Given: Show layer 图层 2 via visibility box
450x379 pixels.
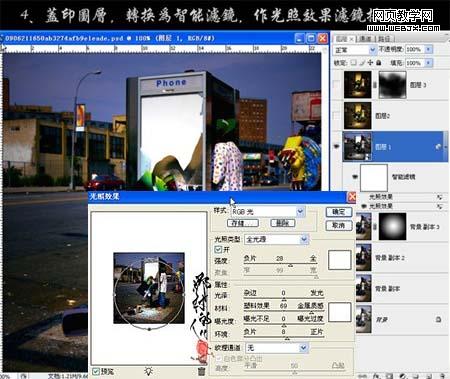Looking at the screenshot, I should click(337, 115).
